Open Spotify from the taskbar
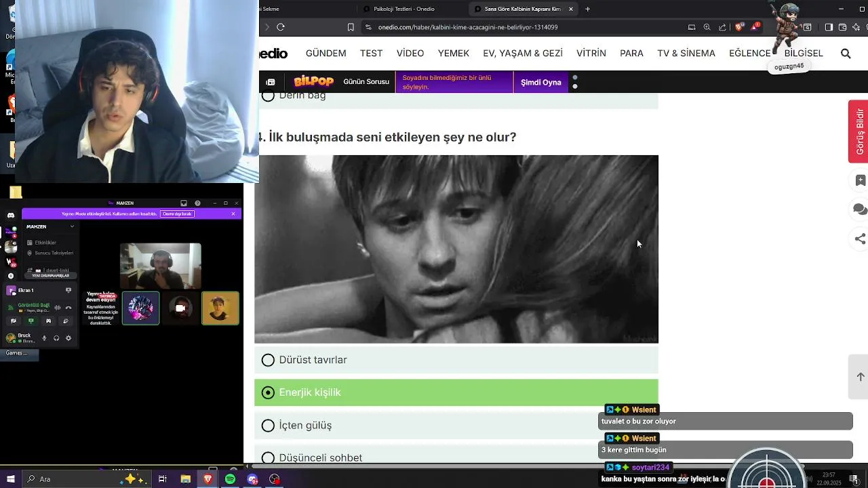 click(x=230, y=479)
